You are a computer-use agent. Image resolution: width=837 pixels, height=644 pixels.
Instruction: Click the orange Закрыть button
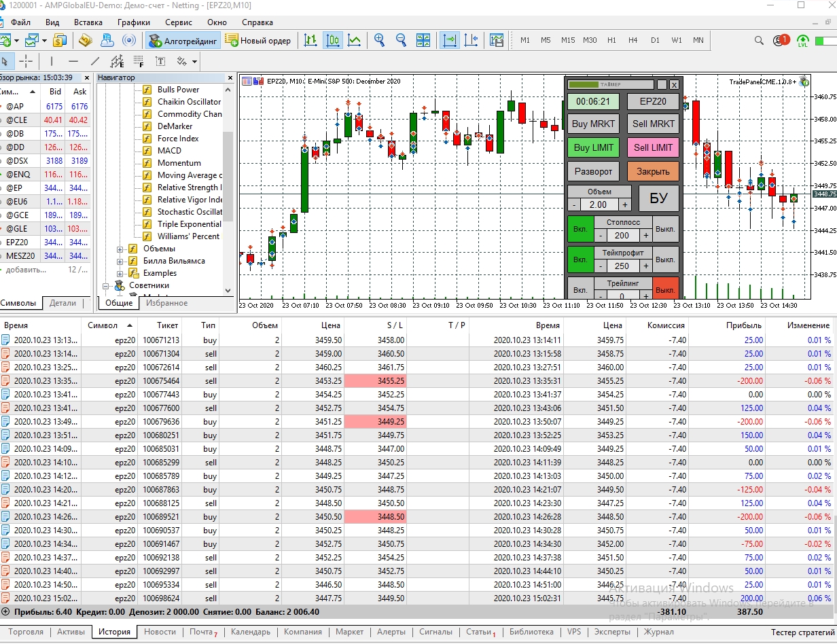pyautogui.click(x=653, y=171)
